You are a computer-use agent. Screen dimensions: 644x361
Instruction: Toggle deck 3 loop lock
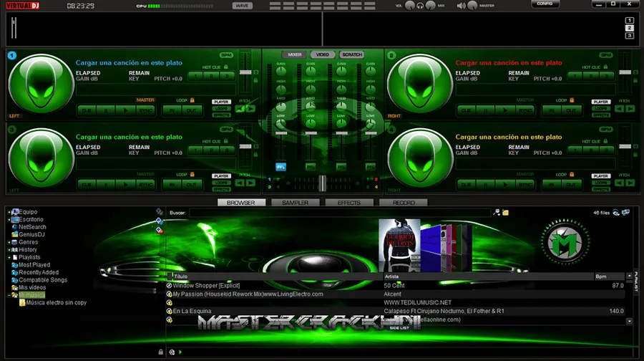point(192,174)
